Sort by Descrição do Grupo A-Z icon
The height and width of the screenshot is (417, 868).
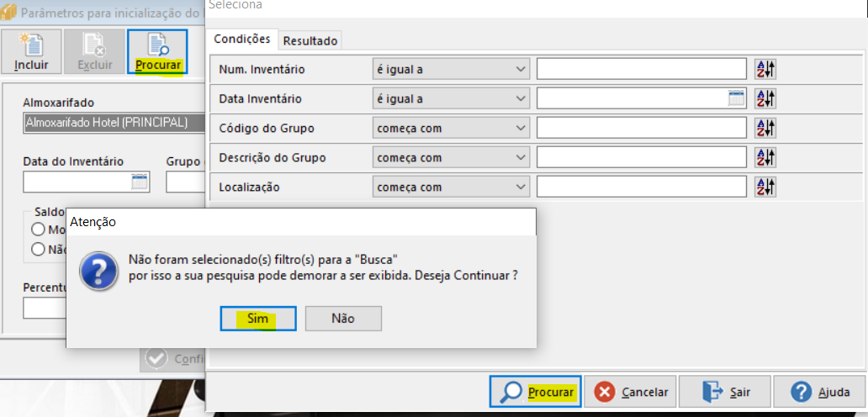coord(765,157)
